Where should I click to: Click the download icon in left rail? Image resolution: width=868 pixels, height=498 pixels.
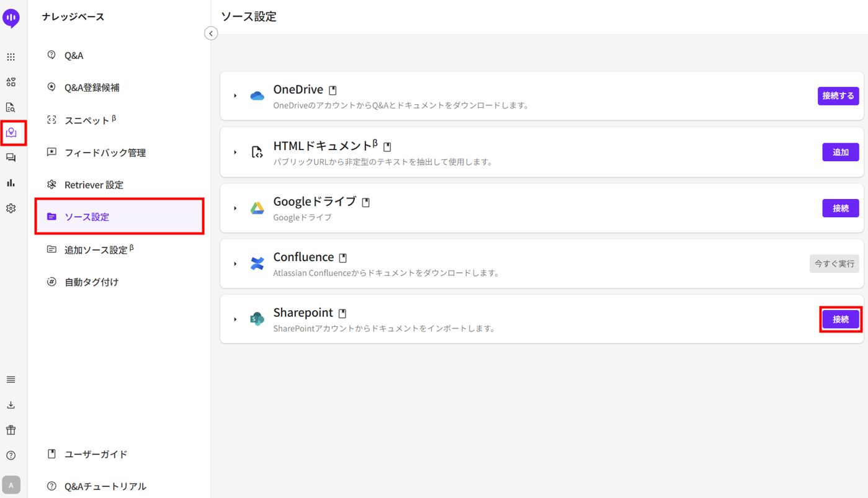pos(11,405)
